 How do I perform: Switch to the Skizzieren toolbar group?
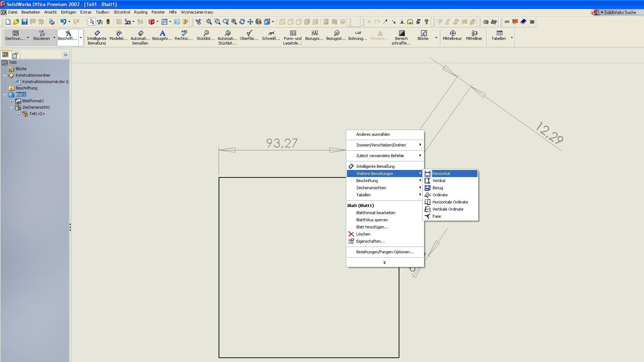click(41, 36)
